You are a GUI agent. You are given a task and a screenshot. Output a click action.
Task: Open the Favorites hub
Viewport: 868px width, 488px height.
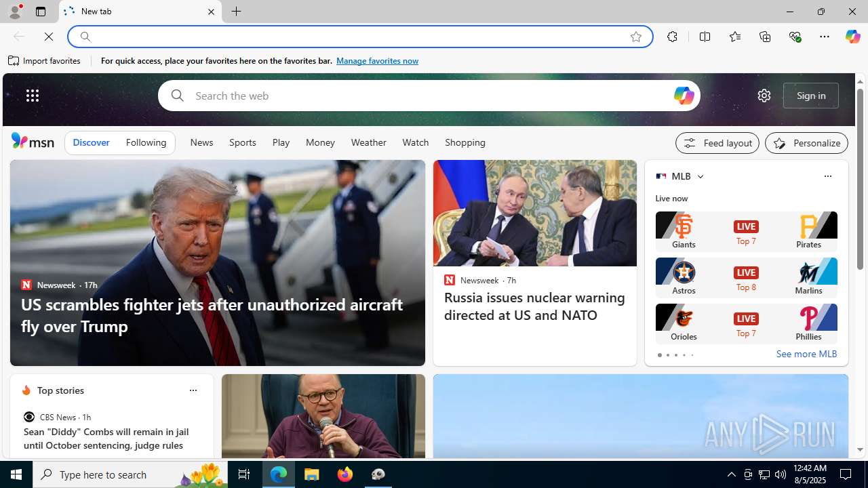734,37
